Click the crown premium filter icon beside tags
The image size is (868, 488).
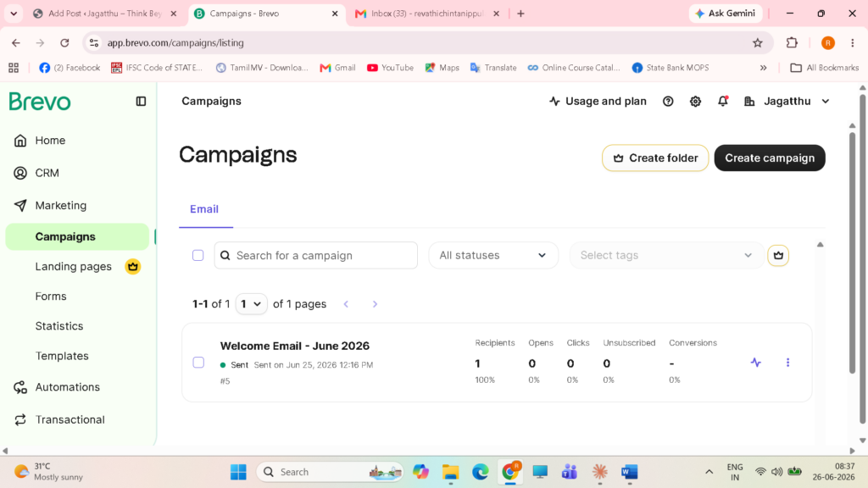point(778,255)
